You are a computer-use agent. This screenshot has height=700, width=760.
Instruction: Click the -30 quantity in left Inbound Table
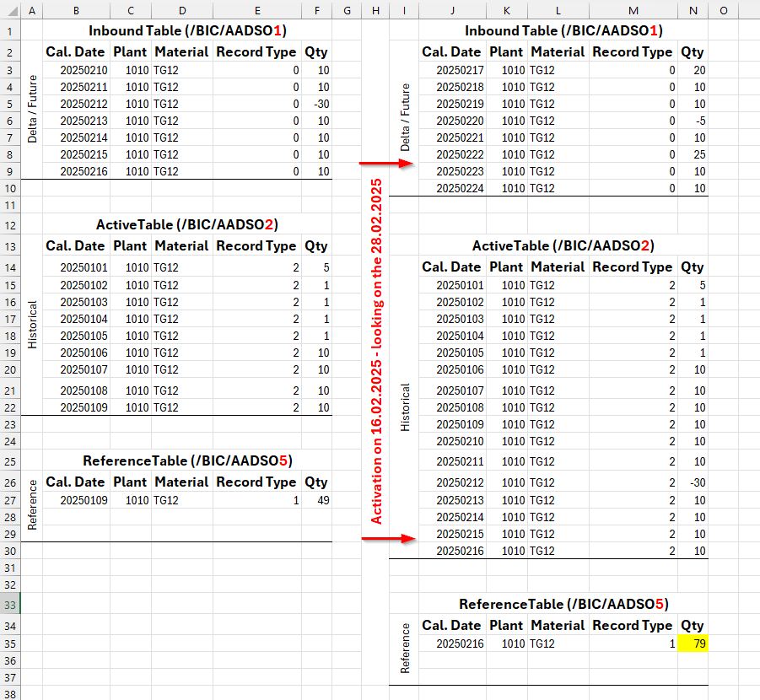coord(316,104)
